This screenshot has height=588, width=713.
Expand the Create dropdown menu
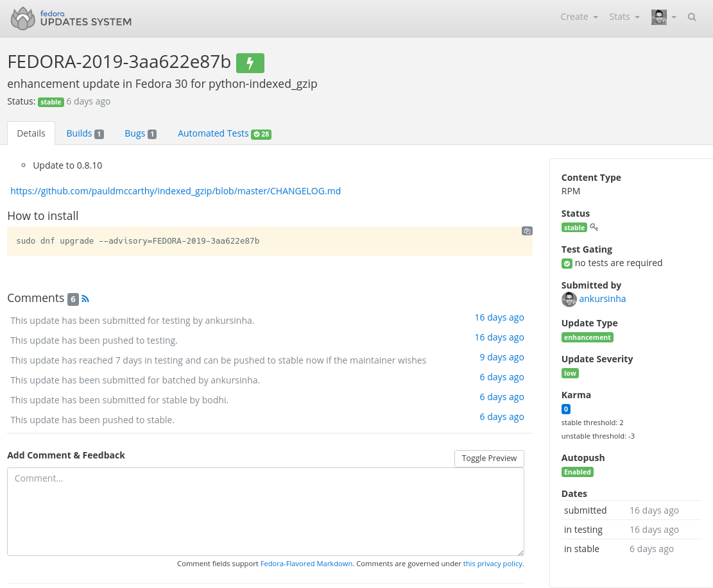point(579,17)
